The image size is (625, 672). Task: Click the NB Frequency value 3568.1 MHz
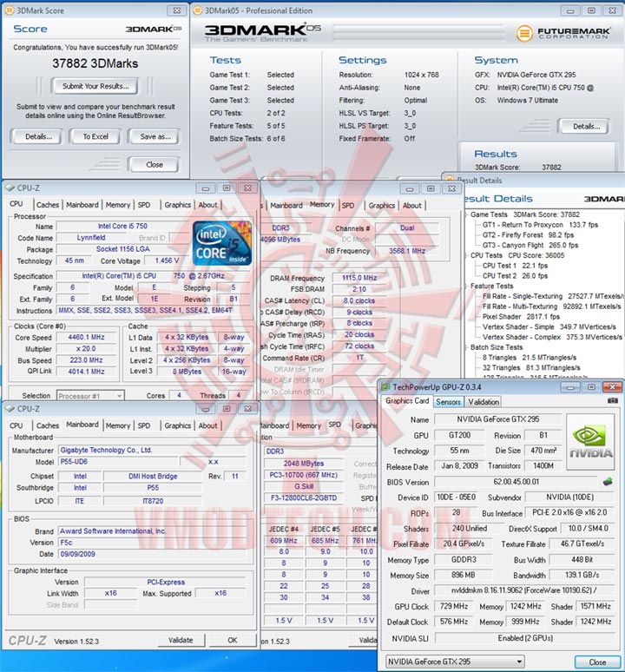point(407,251)
